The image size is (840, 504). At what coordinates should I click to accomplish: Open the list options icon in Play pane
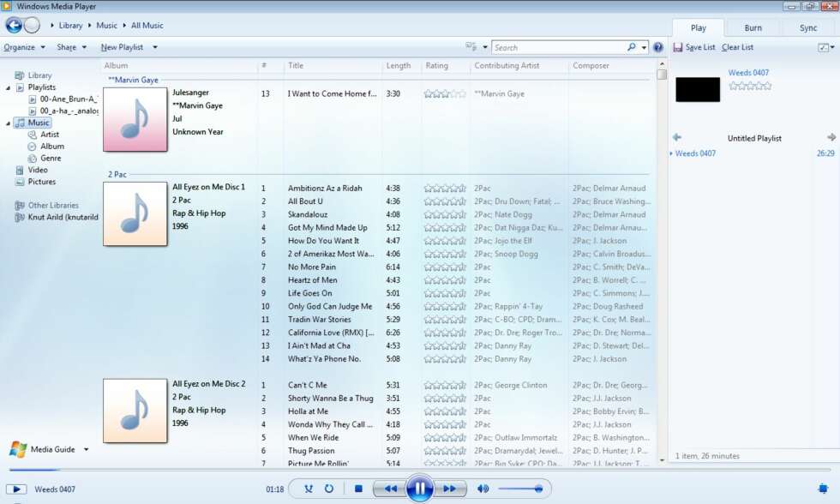[824, 47]
